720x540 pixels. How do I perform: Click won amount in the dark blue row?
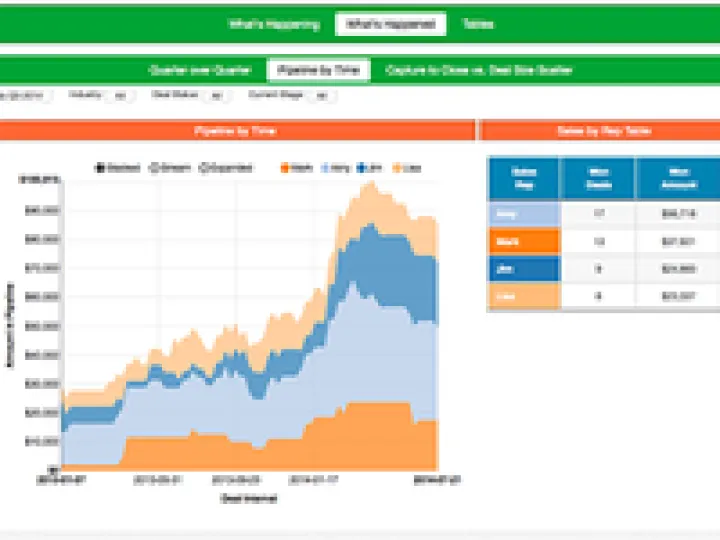coord(678,269)
